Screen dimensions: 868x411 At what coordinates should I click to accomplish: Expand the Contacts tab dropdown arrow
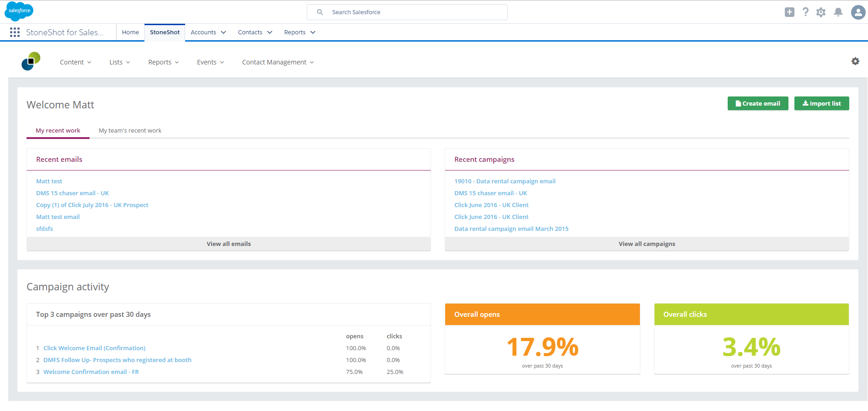coord(270,32)
